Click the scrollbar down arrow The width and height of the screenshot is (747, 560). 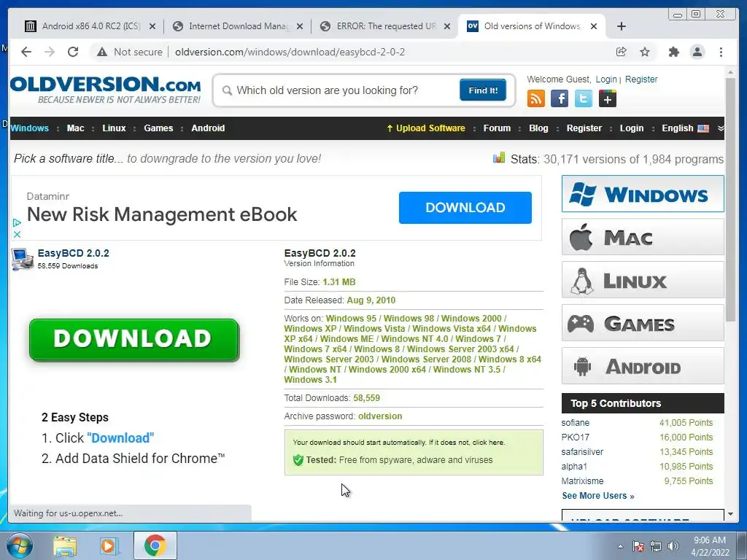click(x=730, y=514)
